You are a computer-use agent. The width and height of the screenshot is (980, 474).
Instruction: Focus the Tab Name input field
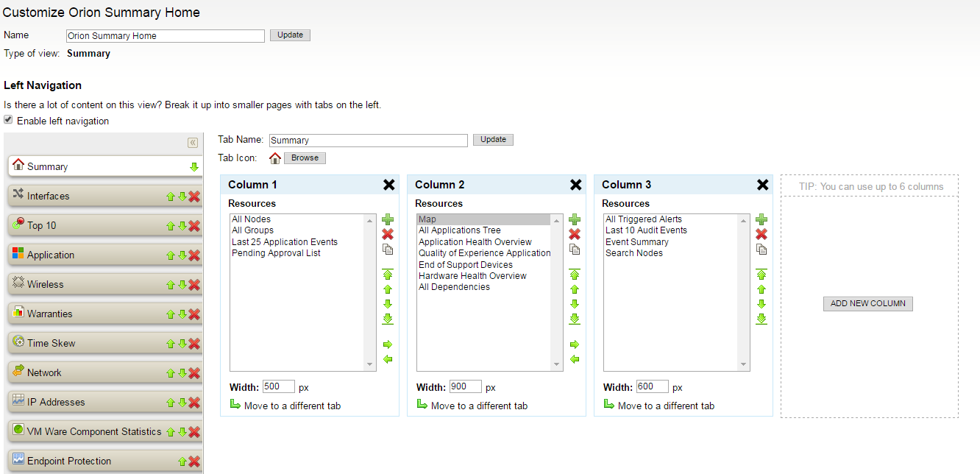click(368, 141)
